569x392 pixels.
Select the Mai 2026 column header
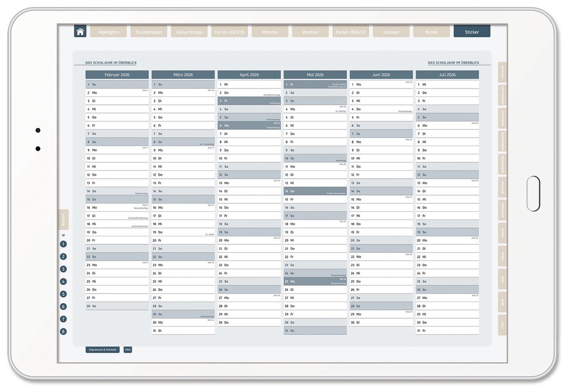315,75
